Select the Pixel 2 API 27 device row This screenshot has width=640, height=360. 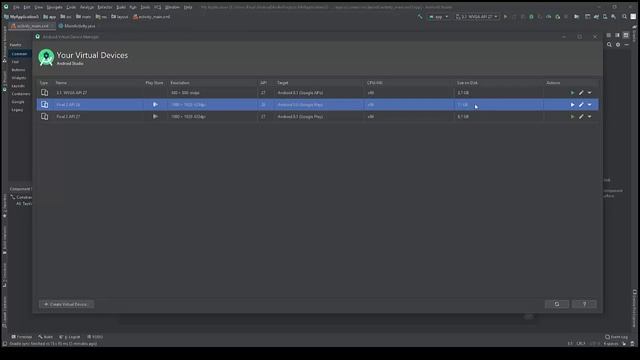point(318,116)
